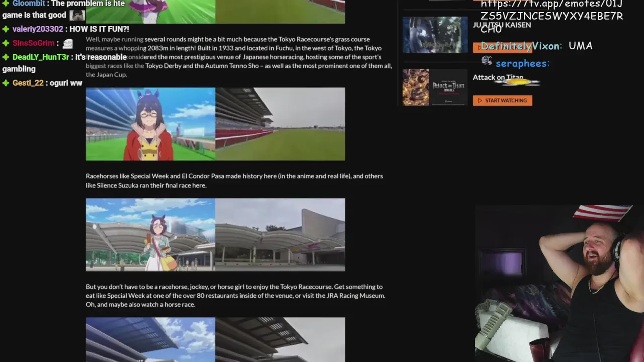The image size is (644, 362).
Task: Click the green badge icon beside Gesti_22
Action: 6,83
